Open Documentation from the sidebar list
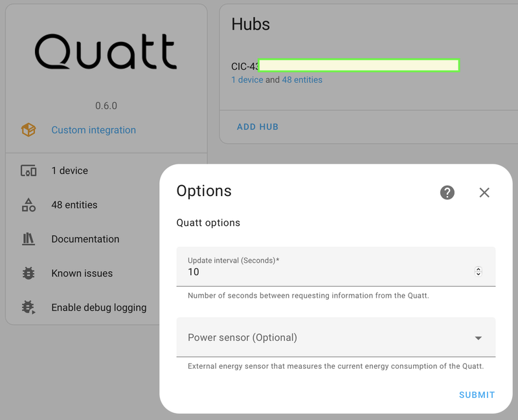The image size is (518, 420). pyautogui.click(x=85, y=239)
